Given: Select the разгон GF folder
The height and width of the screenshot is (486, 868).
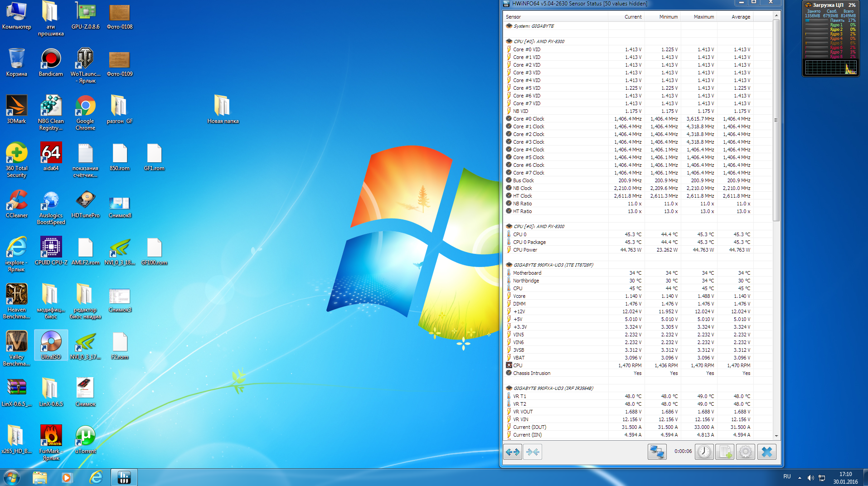Looking at the screenshot, I should pyautogui.click(x=120, y=110).
